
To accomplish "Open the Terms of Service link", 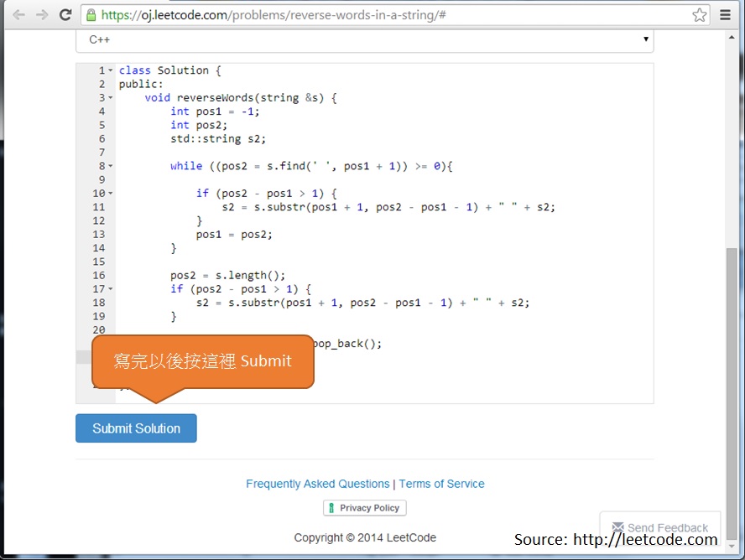I will [x=442, y=484].
